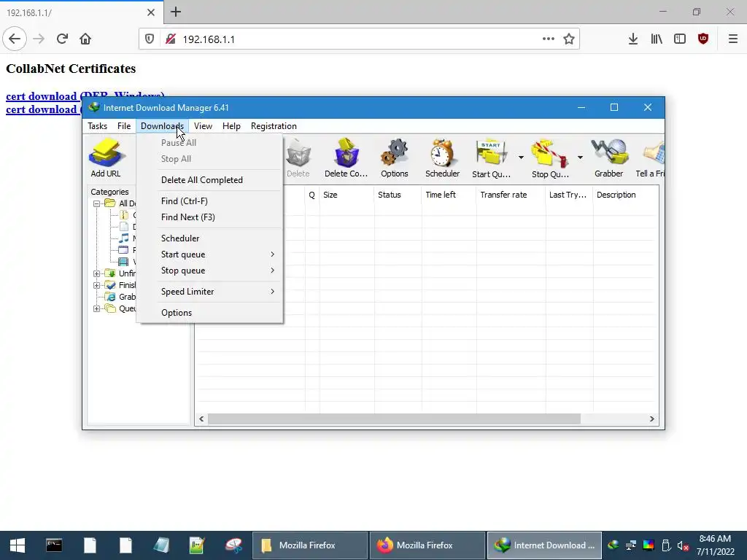
Task: Choose Delete All Completed menu entry
Action: pyautogui.click(x=209, y=180)
